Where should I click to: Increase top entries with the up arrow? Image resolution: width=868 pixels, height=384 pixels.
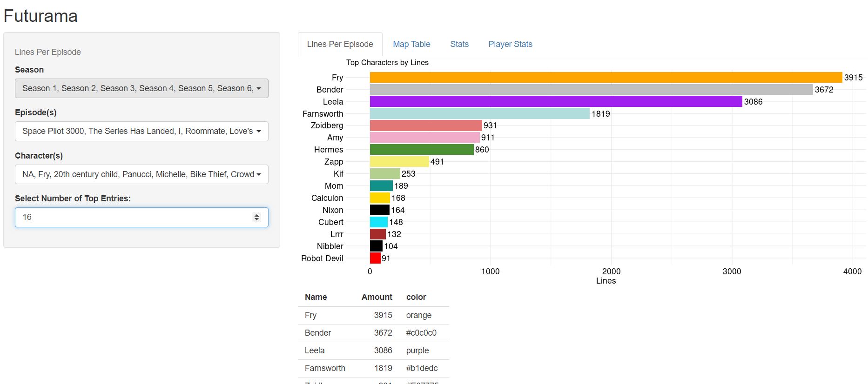point(256,215)
